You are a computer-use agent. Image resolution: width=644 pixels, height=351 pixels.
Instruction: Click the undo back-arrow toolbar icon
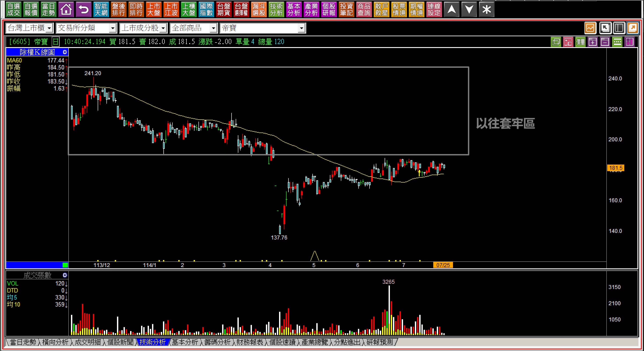(x=83, y=9)
